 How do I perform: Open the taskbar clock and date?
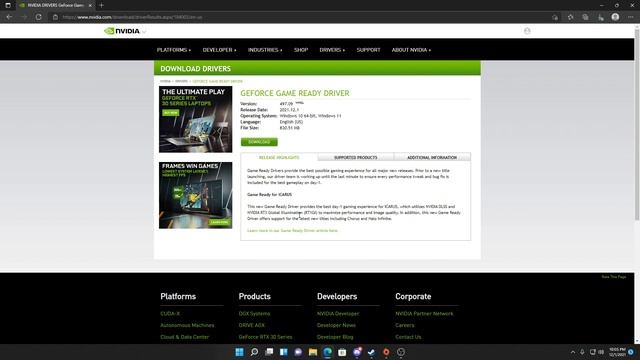(x=617, y=352)
